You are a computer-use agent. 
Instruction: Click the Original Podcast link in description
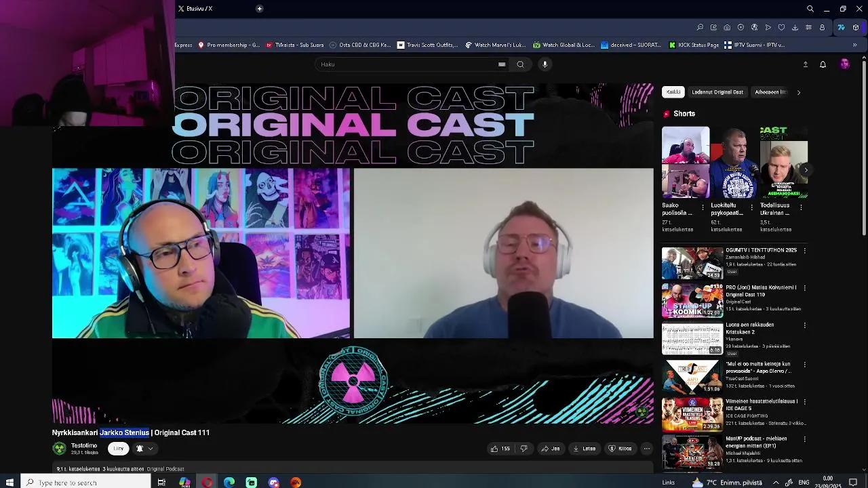[165, 469]
